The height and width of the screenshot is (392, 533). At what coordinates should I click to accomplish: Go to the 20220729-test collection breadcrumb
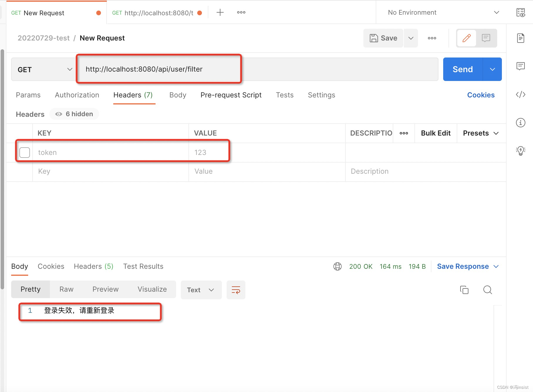point(44,38)
